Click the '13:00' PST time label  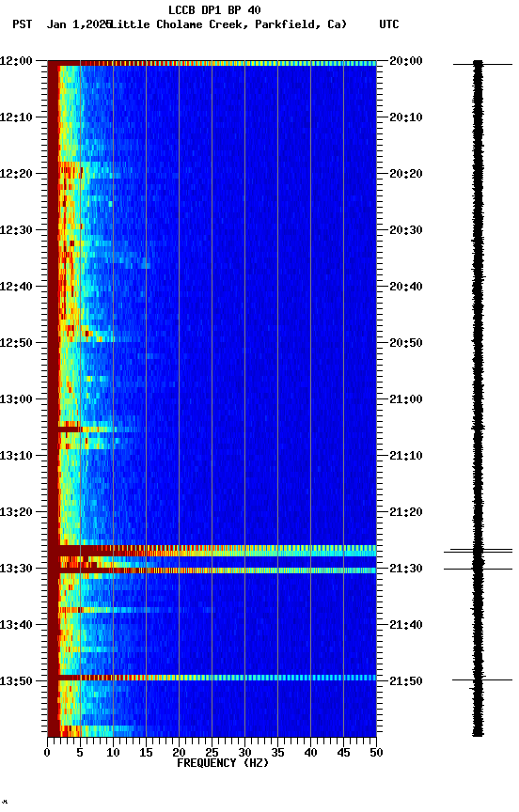16,399
